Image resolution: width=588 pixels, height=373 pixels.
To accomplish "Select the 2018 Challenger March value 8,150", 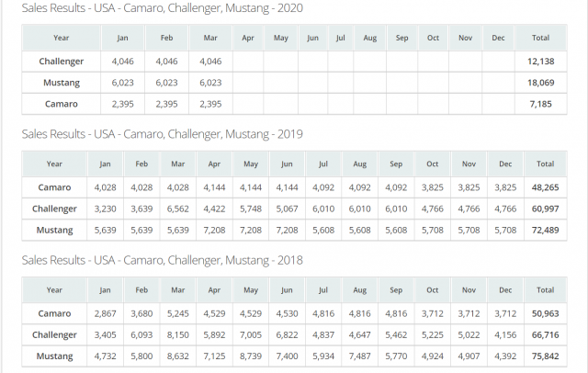I will pos(179,334).
